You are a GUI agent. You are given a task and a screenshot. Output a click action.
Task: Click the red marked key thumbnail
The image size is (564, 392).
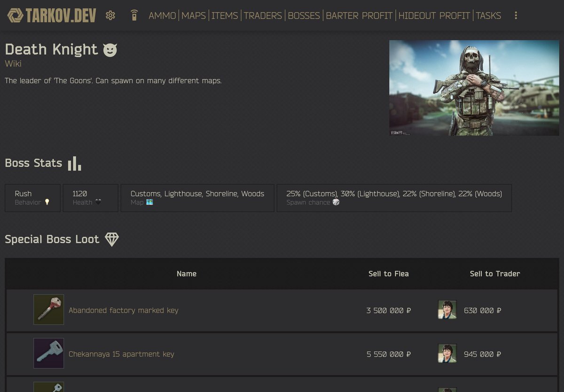[x=48, y=309]
